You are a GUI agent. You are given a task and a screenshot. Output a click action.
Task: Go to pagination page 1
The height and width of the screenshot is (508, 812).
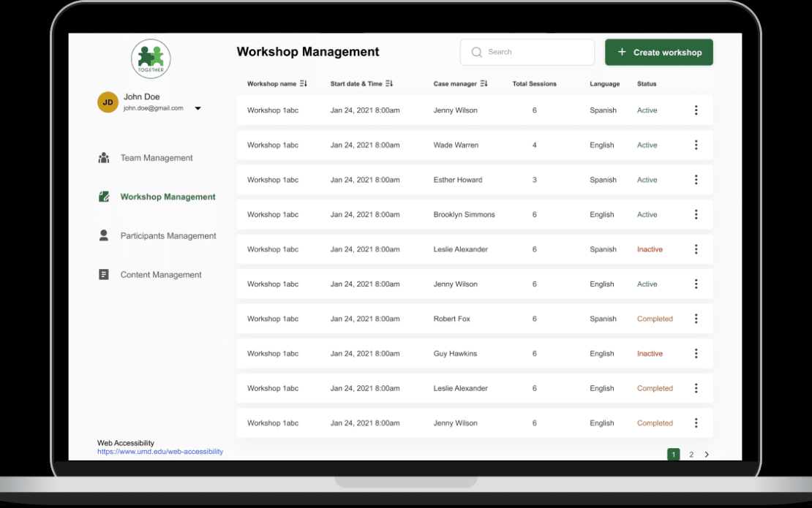(673, 454)
